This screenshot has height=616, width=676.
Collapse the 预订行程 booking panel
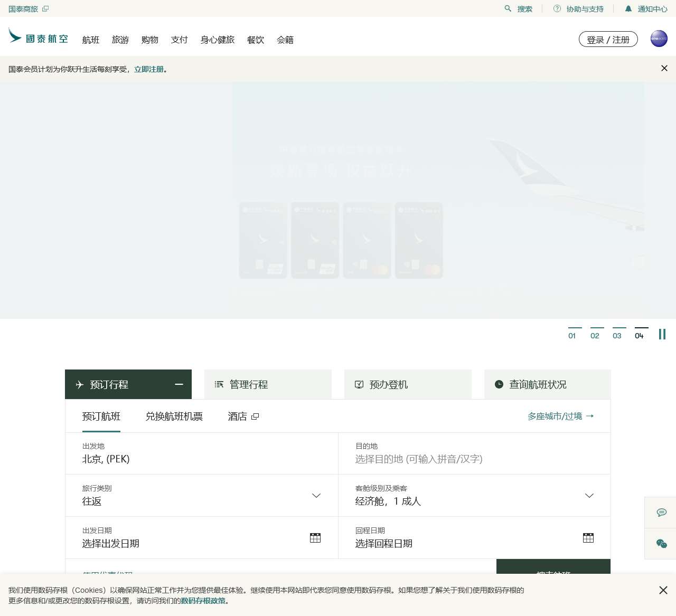click(179, 384)
